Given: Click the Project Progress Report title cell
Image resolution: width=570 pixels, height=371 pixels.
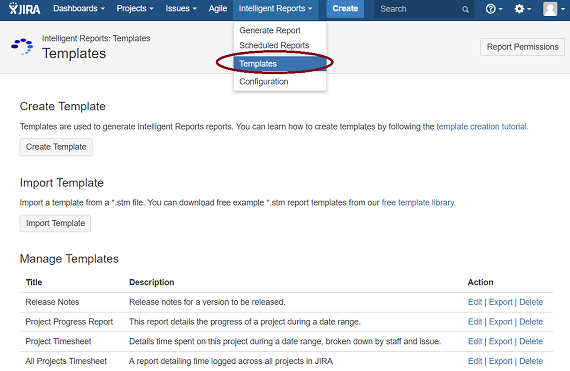Looking at the screenshot, I should point(69,322).
